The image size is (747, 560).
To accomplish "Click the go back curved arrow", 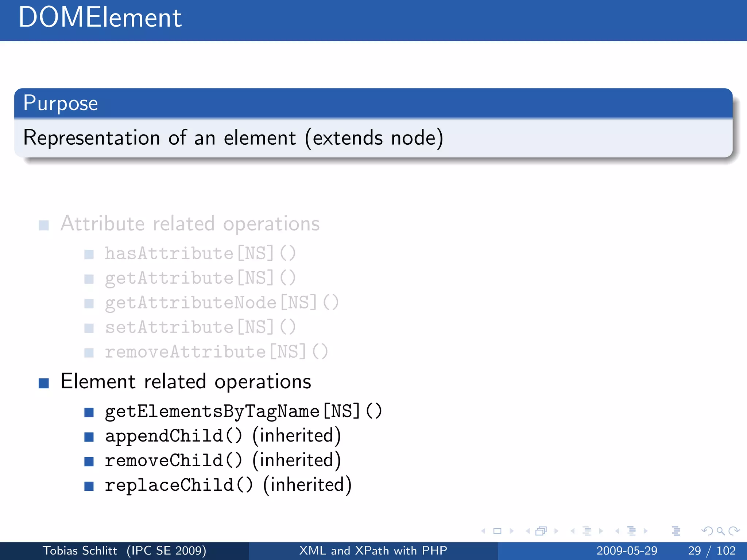I will pyautogui.click(x=707, y=531).
